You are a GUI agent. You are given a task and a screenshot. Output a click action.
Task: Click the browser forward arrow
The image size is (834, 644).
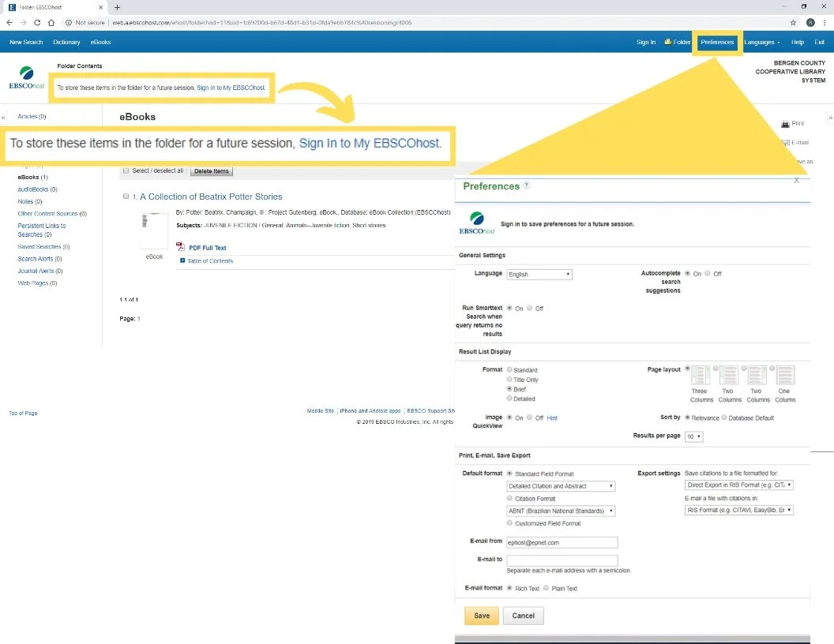coord(24,22)
